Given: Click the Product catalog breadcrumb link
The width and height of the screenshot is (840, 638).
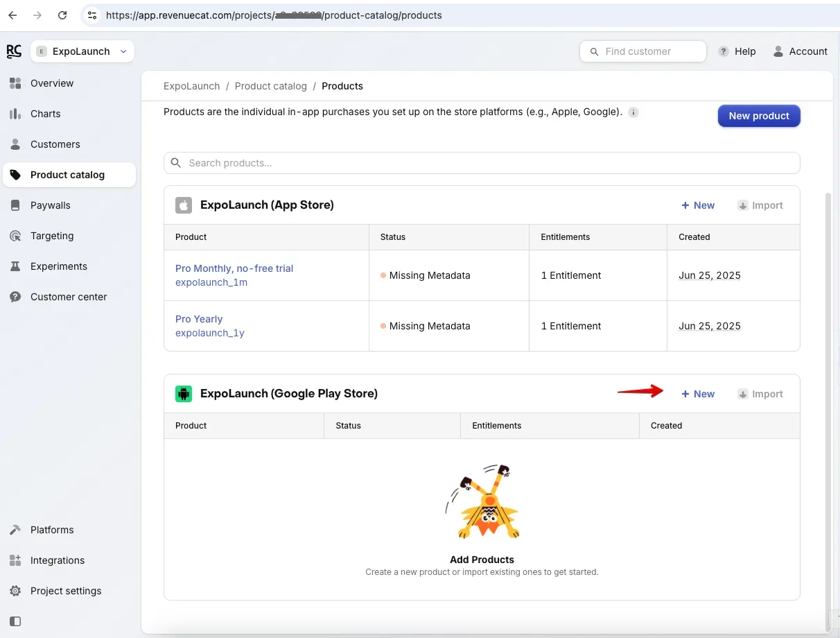Looking at the screenshot, I should click(270, 86).
